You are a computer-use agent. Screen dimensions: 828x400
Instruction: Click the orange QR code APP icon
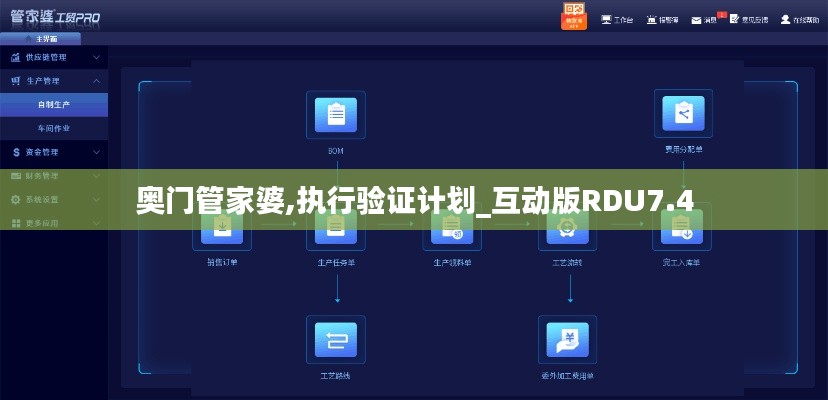574,16
